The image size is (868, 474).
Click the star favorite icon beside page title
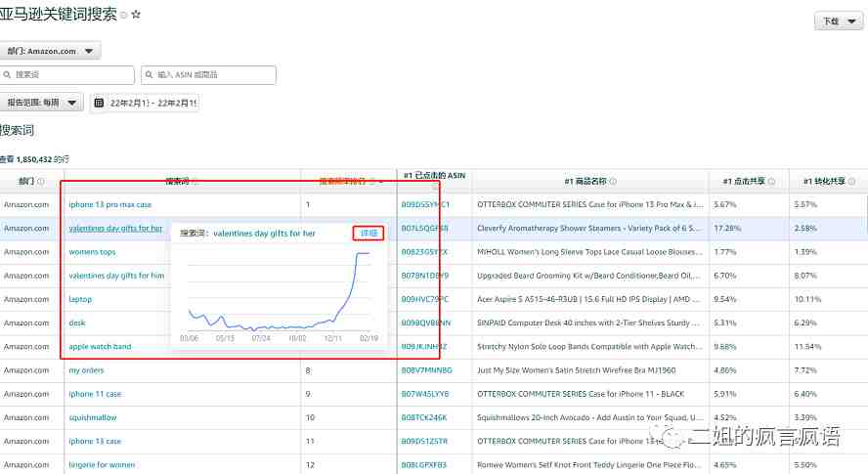click(x=136, y=15)
